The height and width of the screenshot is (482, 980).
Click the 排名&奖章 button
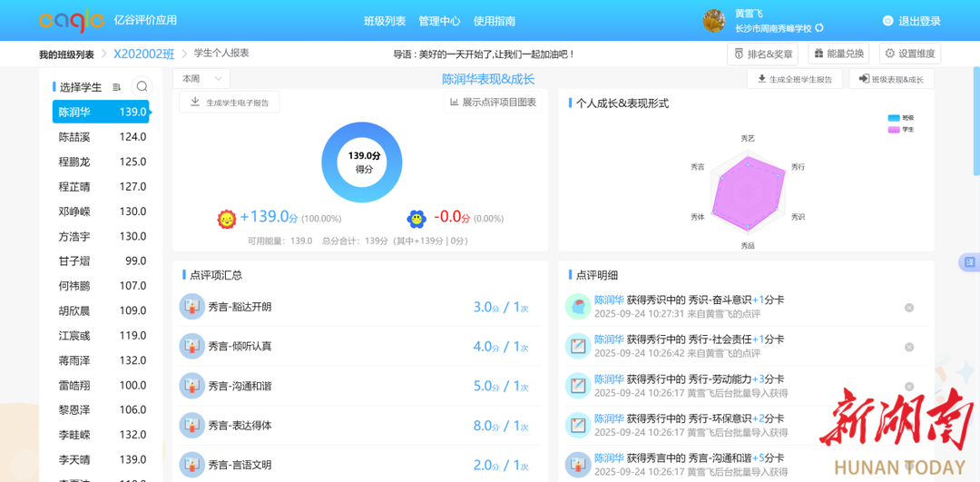tap(763, 54)
